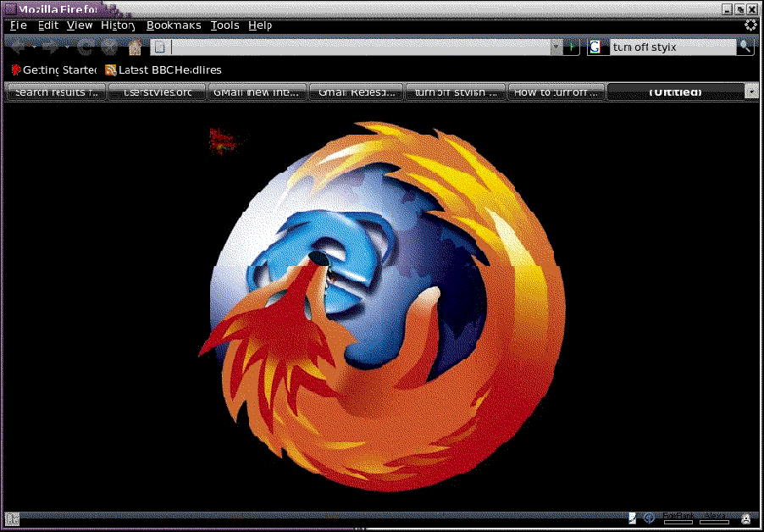Switch to the Gmail Redesigned tab
This screenshot has height=532, width=764.
click(x=357, y=92)
